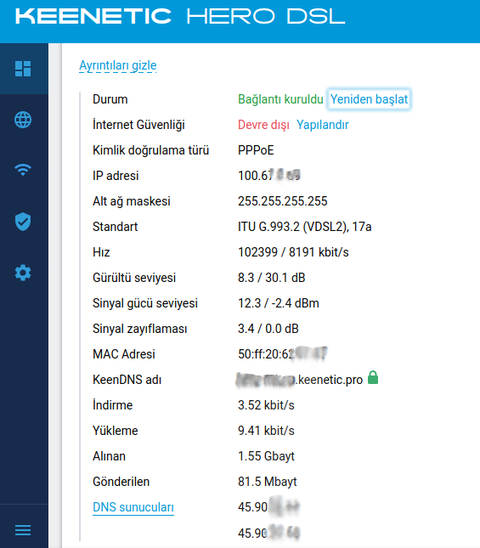Click the Gürültü seviyesi label
The height and width of the screenshot is (548, 480).
[134, 278]
